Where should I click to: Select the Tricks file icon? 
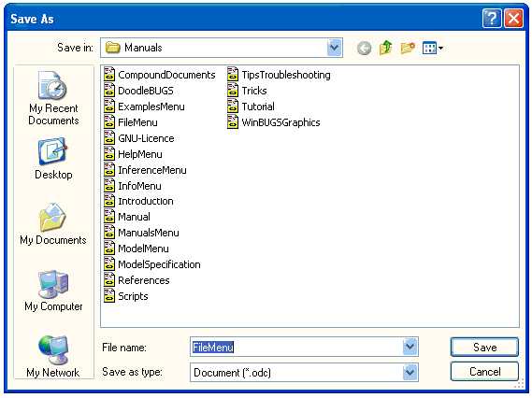coord(233,91)
